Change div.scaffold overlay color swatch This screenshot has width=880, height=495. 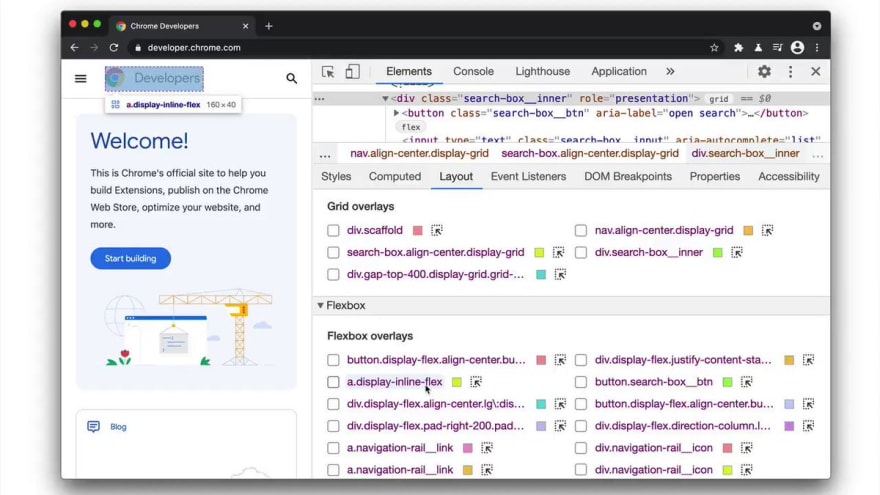pos(418,230)
